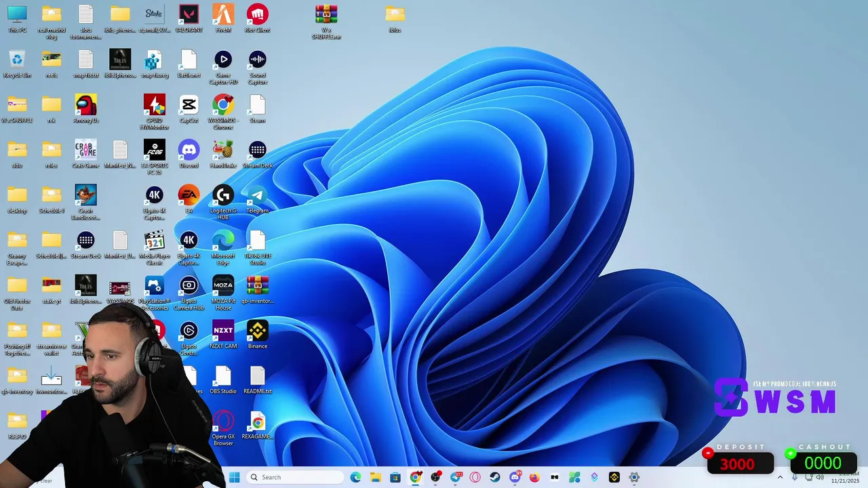Click the taskbar Search box
Image resolution: width=868 pixels, height=488 pixels.
[295, 477]
